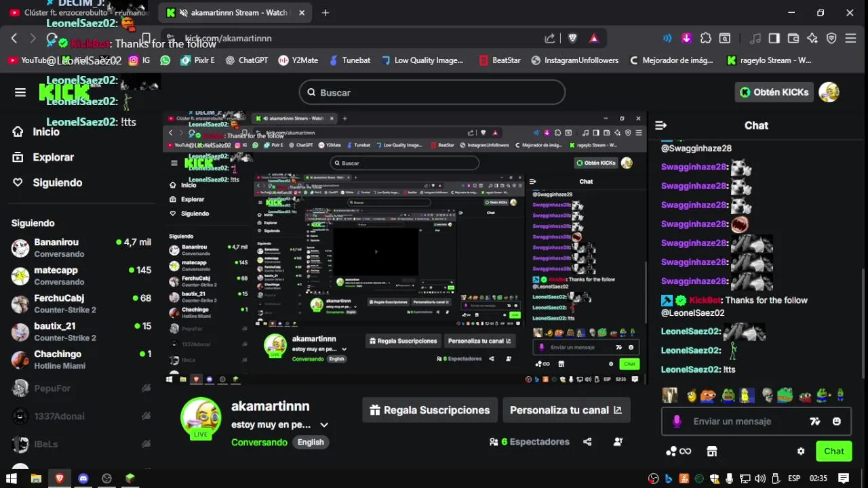Open Windows notification center icon
This screenshot has height=488, width=868.
844,479
